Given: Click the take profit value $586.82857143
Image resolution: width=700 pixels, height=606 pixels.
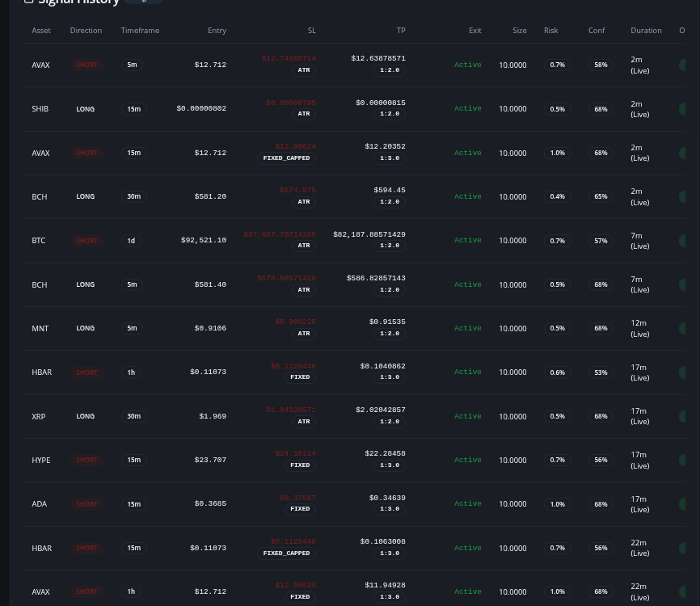Looking at the screenshot, I should point(376,278).
